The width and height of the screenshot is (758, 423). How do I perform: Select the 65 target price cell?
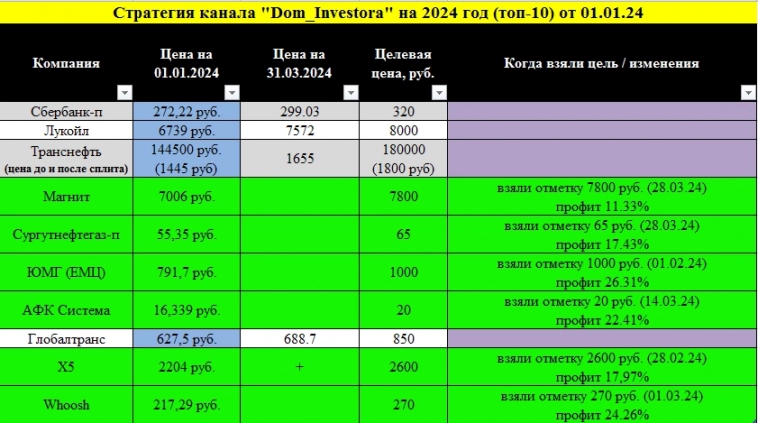(403, 234)
